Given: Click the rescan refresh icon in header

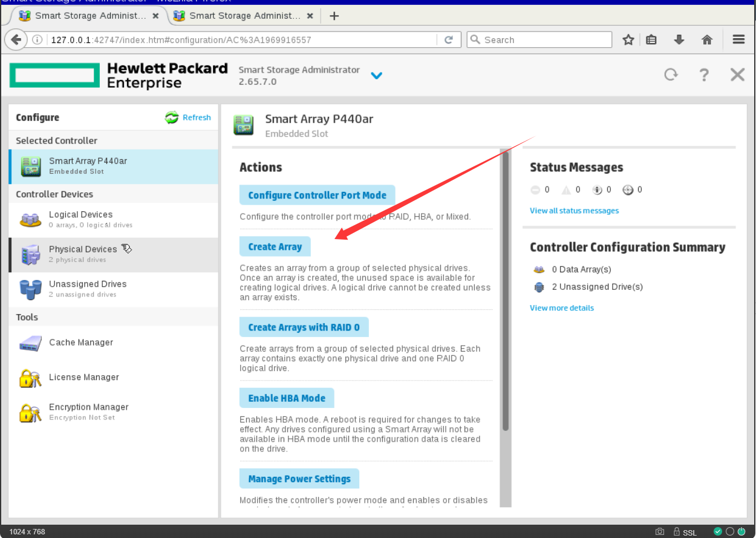Looking at the screenshot, I should pyautogui.click(x=671, y=74).
